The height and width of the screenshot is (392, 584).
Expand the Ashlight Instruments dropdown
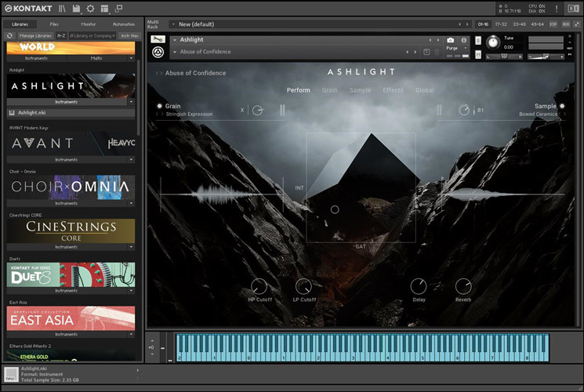click(131, 102)
